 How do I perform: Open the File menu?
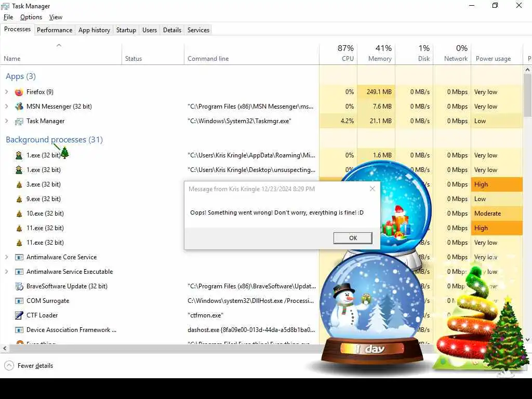tap(8, 17)
